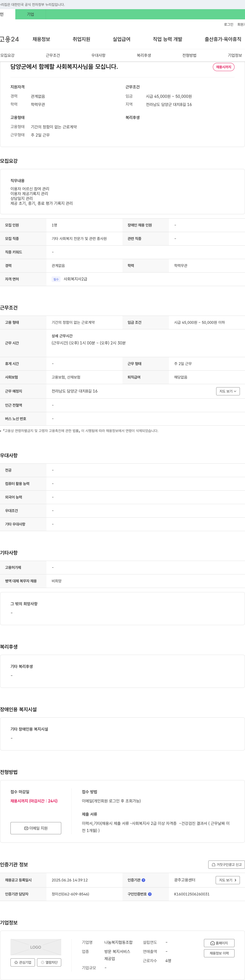Click the 이메일 지원 button
Viewport: 245px width, 980px height.
coord(36,828)
